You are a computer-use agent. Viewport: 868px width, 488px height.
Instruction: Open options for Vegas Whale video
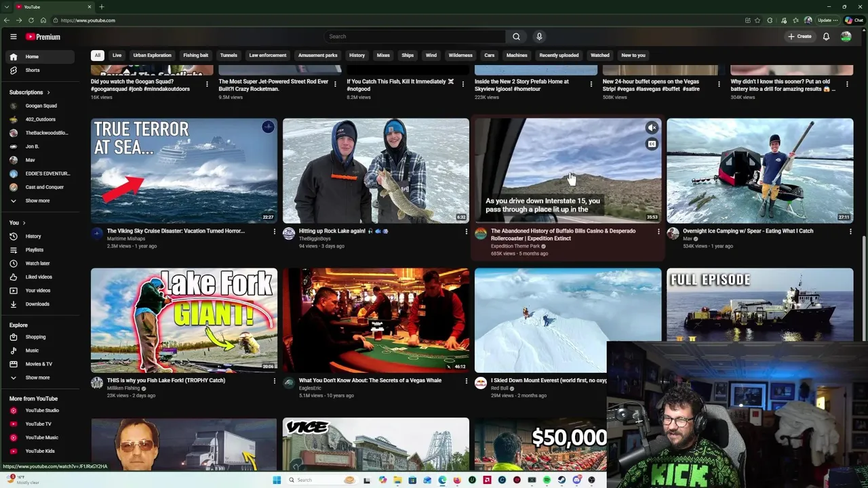tap(466, 381)
